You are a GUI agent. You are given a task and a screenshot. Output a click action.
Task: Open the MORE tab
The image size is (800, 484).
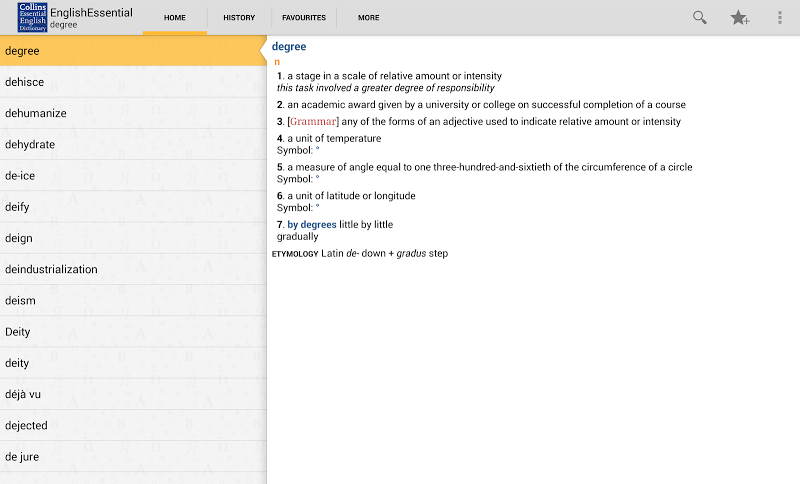click(368, 17)
